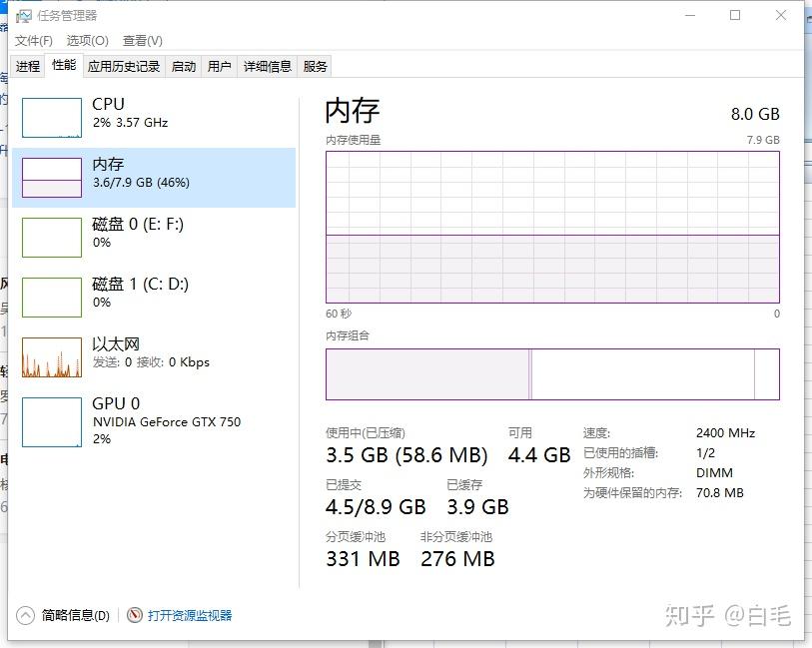Click the resource monitor icon
812x648 pixels.
coord(135,616)
